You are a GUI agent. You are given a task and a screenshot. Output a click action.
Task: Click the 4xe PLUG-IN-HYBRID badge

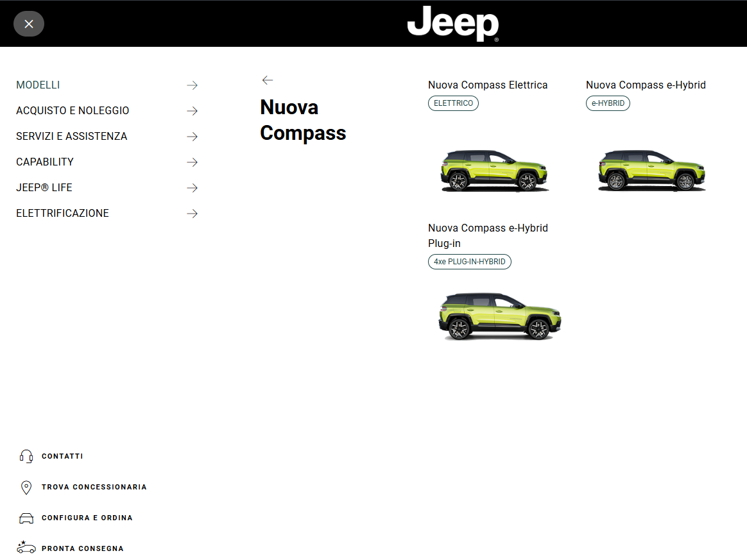[x=469, y=262]
